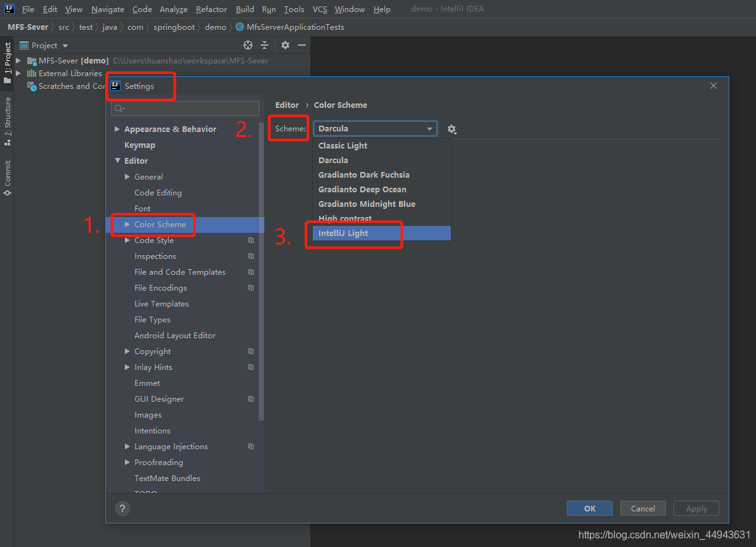Open the Edit menu
The image size is (756, 547).
(49, 9)
